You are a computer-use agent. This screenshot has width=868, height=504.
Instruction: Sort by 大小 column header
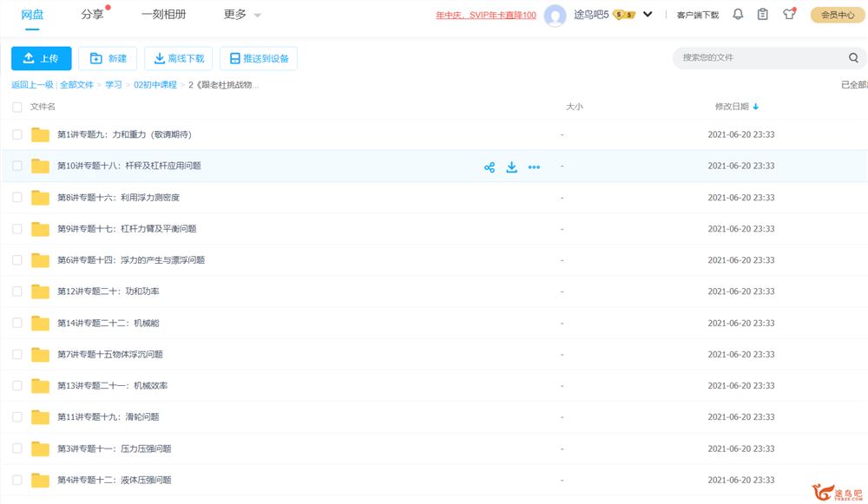tap(574, 107)
